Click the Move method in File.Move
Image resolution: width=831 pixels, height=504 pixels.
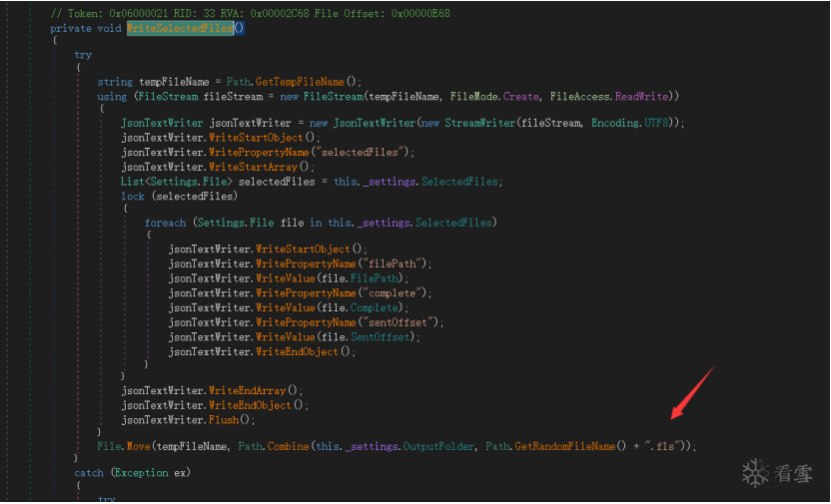pyautogui.click(x=138, y=446)
